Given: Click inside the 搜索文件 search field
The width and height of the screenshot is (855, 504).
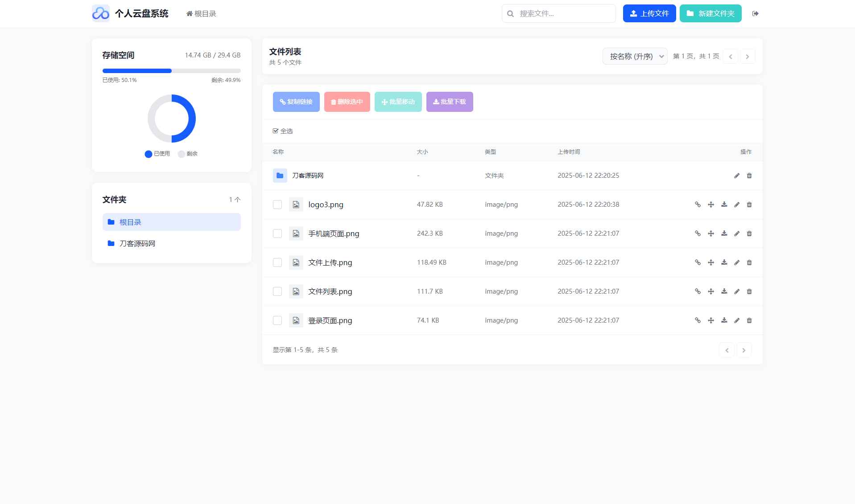Looking at the screenshot, I should (x=558, y=13).
